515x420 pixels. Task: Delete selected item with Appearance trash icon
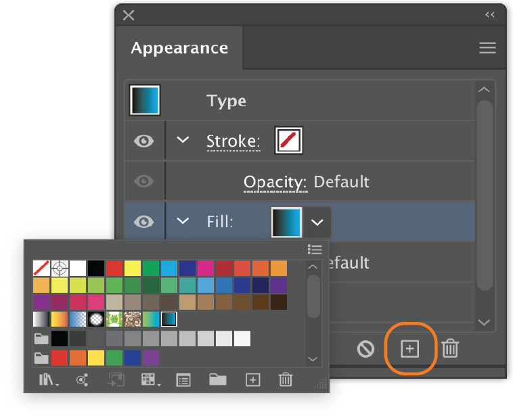(x=450, y=348)
